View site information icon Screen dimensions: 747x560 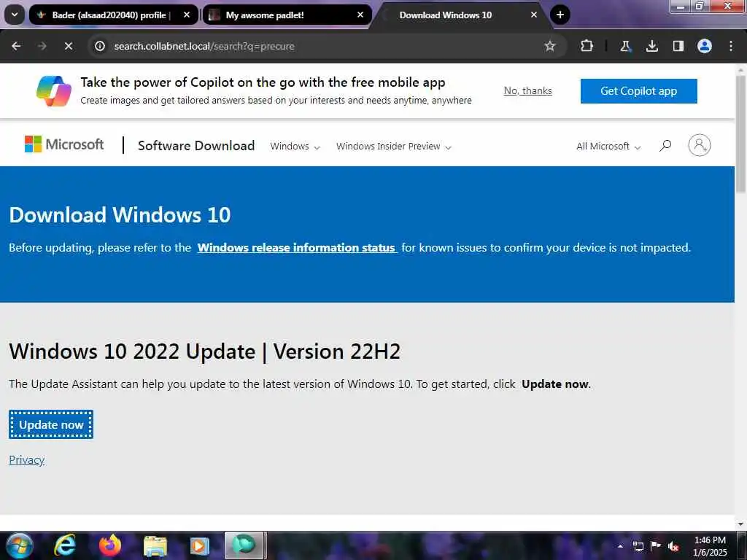click(x=99, y=46)
